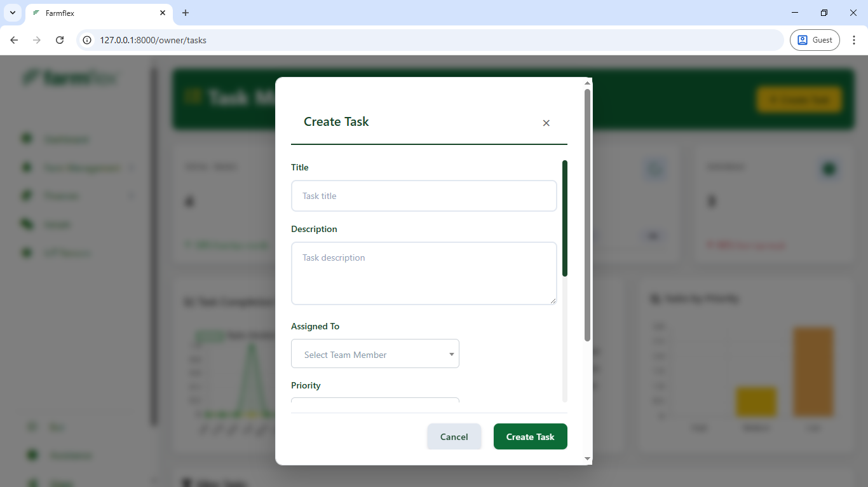Go back with the browser back arrow
868x487 pixels.
[x=14, y=40]
